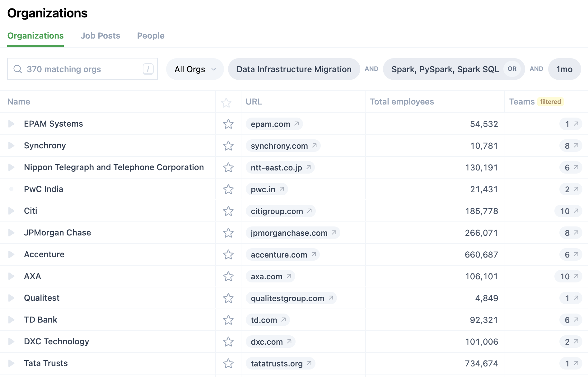The image size is (588, 377).
Task: Toggle favorite star for Citi
Action: click(228, 211)
